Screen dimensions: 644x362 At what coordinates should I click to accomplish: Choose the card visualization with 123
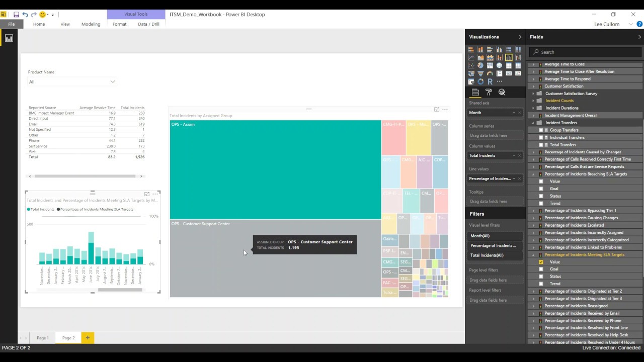pos(509,73)
